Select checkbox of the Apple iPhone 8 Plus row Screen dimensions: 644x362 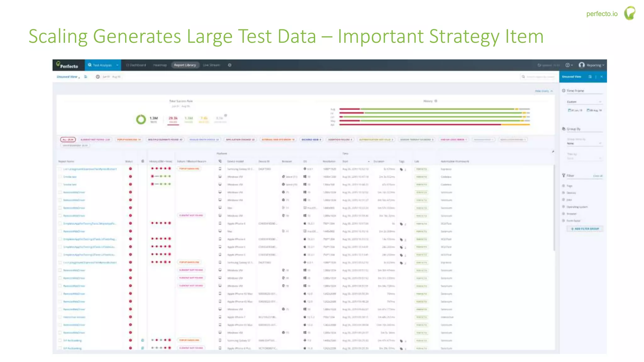[60, 348]
